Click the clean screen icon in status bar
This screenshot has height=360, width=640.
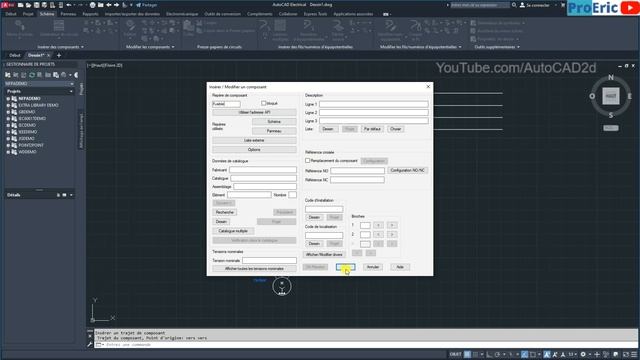click(626, 354)
